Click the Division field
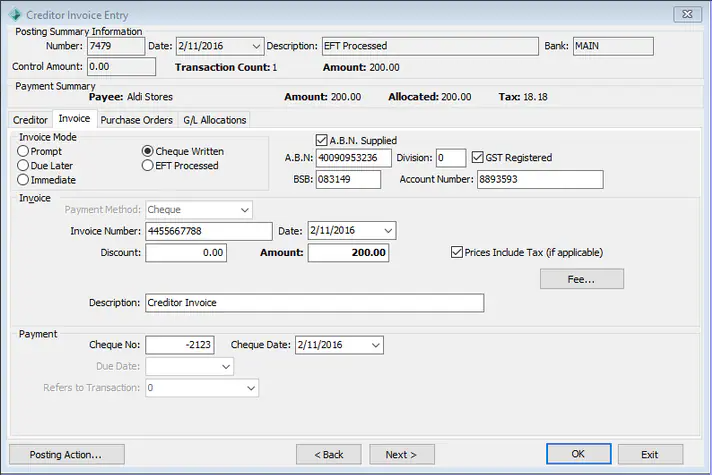 pyautogui.click(x=450, y=158)
